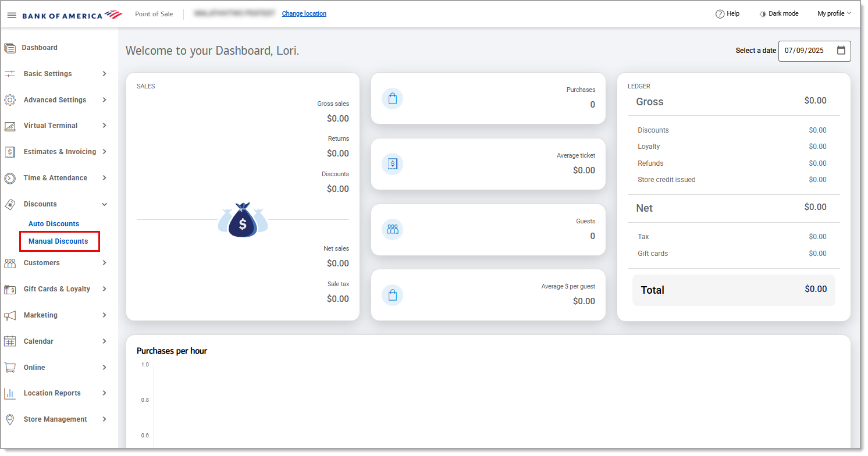Click the Calendar grid icon in sidebar
Image resolution: width=868 pixels, height=456 pixels.
pos(10,341)
